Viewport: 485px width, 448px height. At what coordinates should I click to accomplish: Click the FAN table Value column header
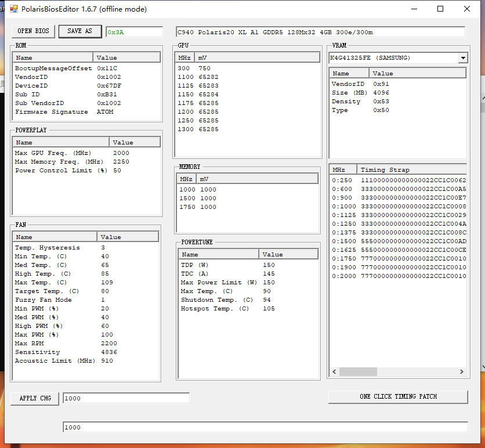[x=128, y=237]
